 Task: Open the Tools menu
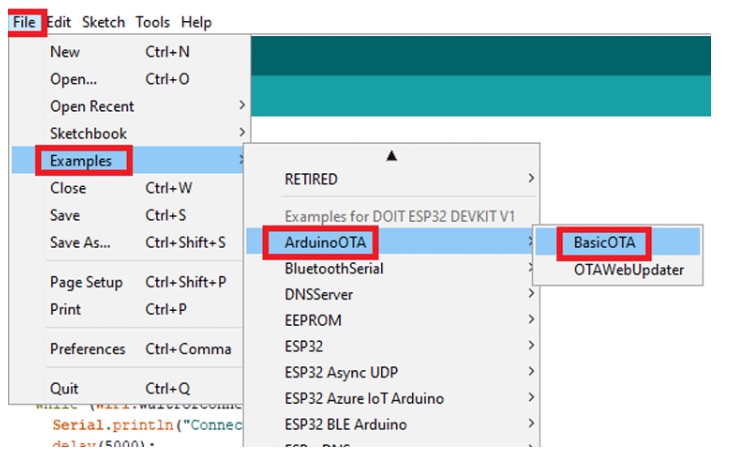pos(153,22)
